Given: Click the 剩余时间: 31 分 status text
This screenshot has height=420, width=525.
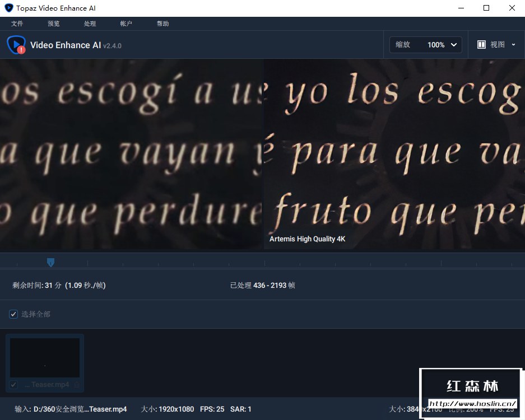Looking at the screenshot, I should click(x=59, y=285).
